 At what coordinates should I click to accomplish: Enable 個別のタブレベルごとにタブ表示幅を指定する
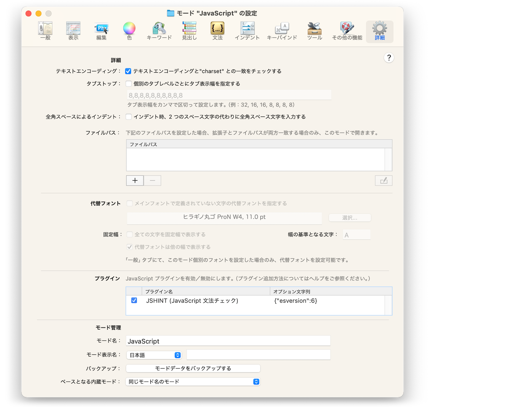pos(129,84)
